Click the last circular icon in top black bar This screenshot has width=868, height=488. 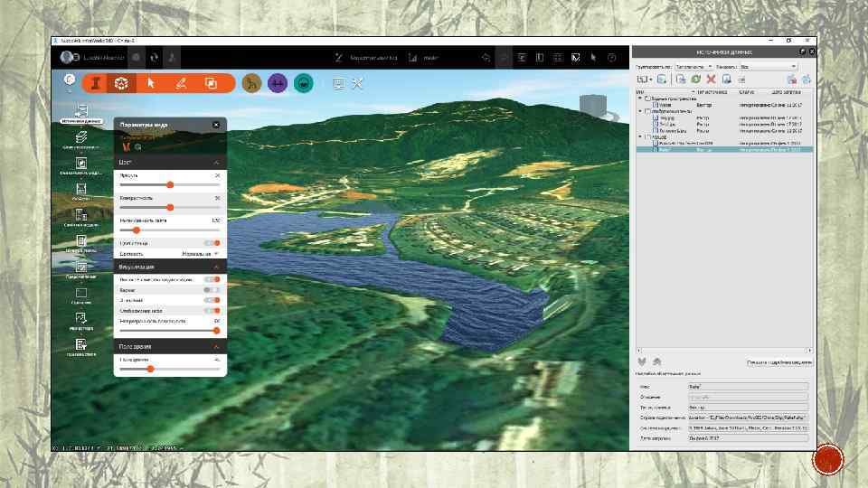[612, 57]
